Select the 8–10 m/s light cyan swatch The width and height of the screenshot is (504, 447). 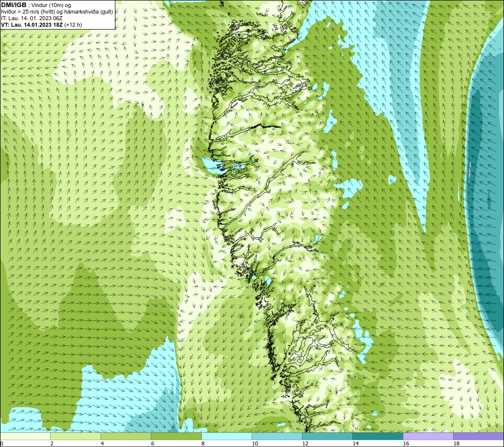pyautogui.click(x=227, y=436)
